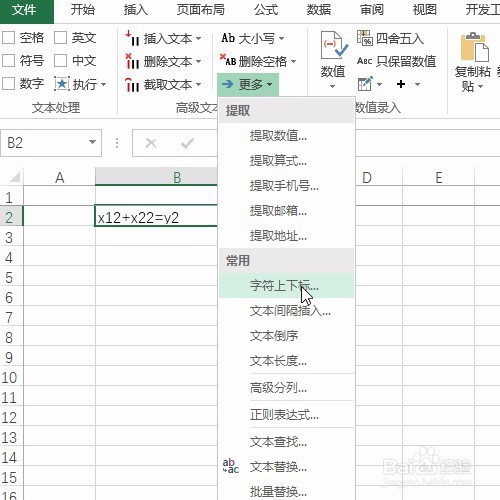
Task: Click the 复制粘贴 clipboard icon
Action: pos(474,47)
